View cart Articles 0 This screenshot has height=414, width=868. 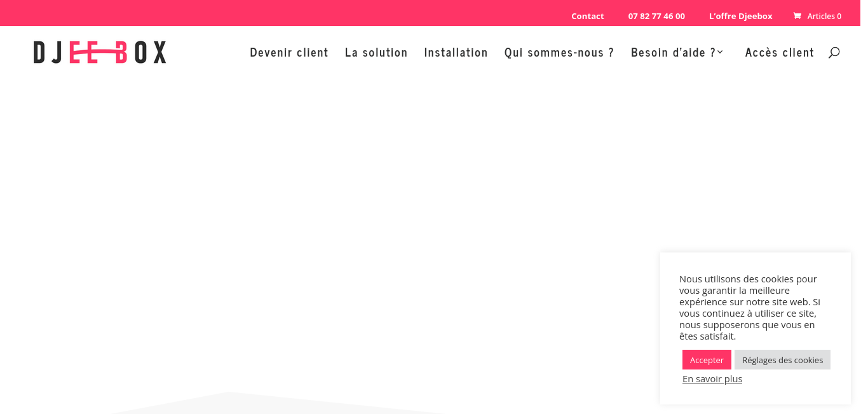817,16
